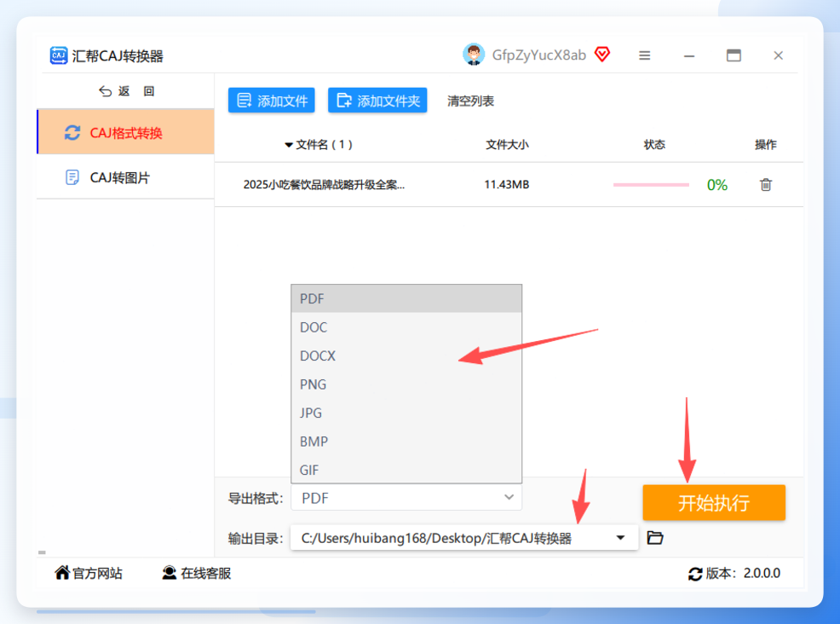Click the 操作 column header

pos(766,145)
